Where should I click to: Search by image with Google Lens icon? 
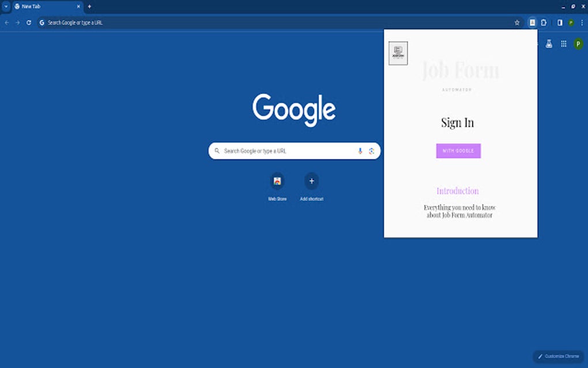click(371, 151)
